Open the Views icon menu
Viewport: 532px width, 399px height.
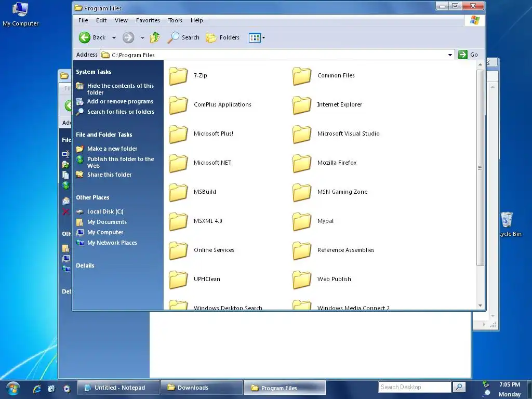(255, 37)
